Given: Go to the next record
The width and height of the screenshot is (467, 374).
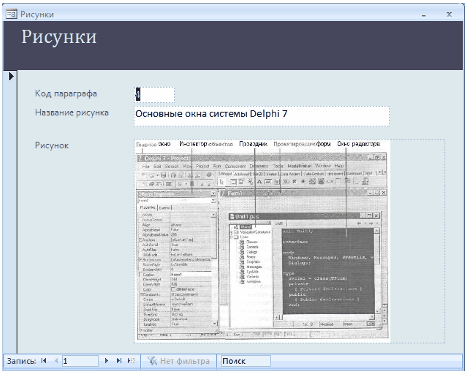Looking at the screenshot, I should point(106,361).
